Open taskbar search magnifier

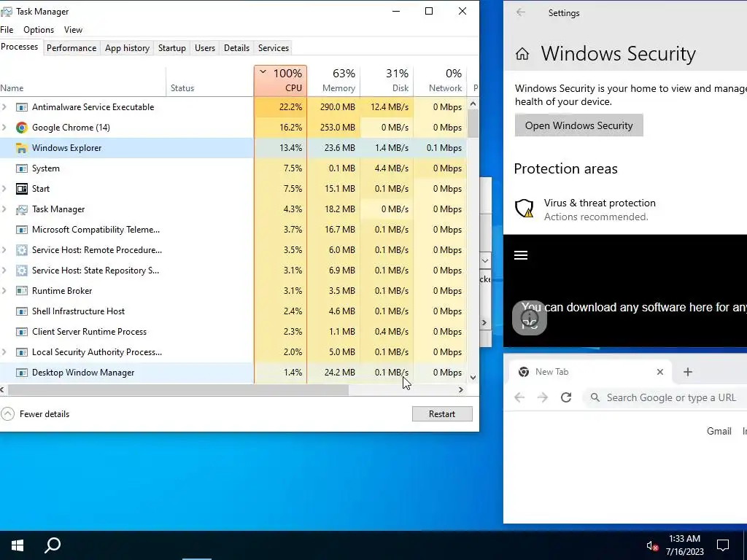pos(53,545)
